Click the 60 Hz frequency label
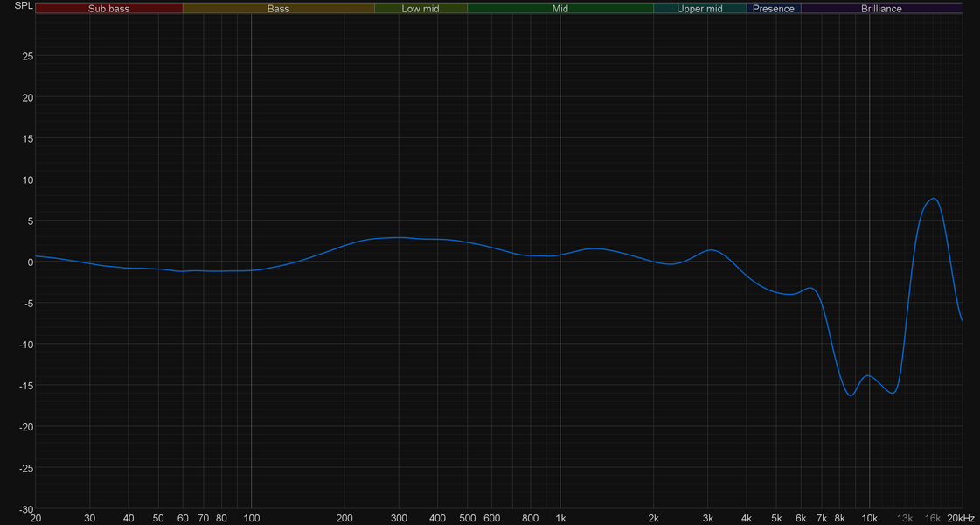Screen dimensions: 980x525 coord(183,518)
